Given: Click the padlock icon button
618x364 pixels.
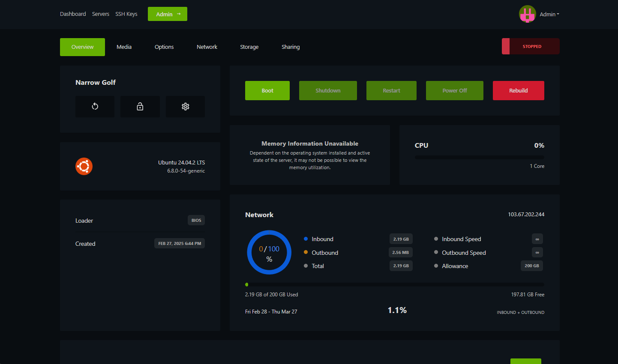Looking at the screenshot, I should (x=140, y=107).
